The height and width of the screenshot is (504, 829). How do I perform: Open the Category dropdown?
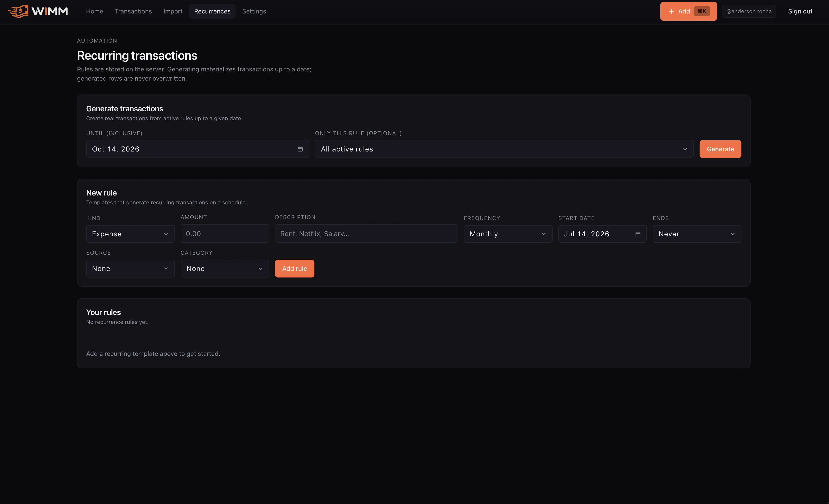[225, 268]
